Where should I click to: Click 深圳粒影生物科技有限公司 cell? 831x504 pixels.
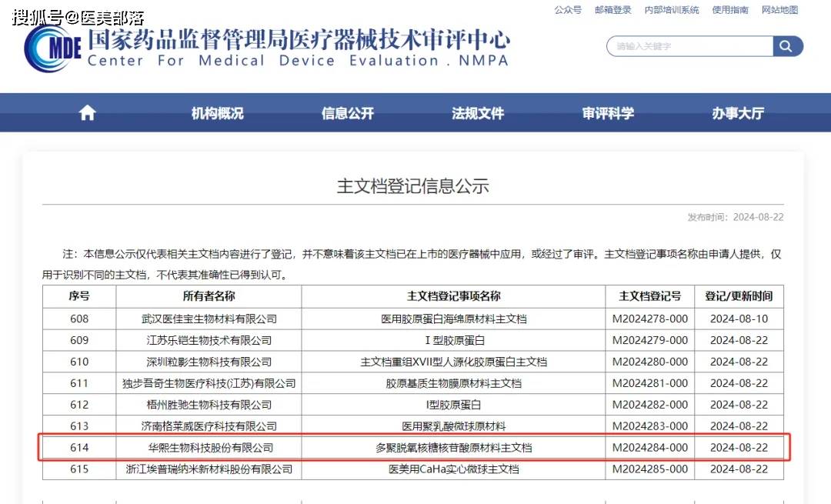click(x=209, y=362)
